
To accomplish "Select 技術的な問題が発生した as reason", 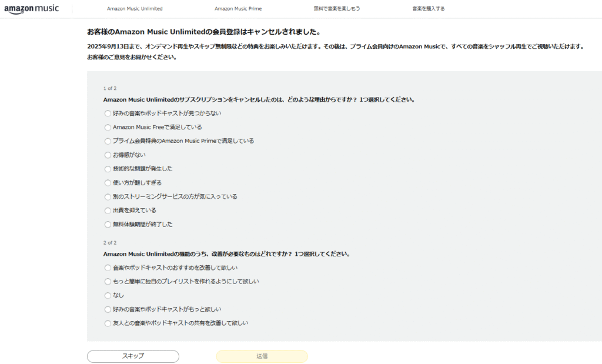I will 108,169.
